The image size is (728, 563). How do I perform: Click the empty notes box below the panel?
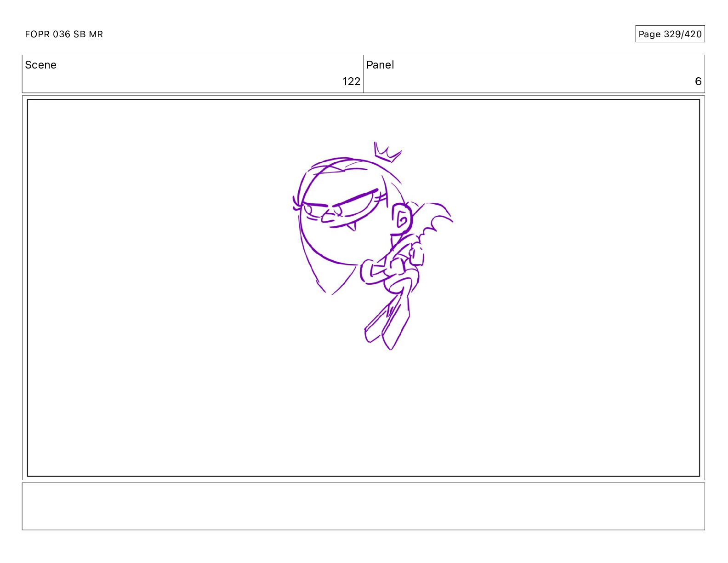click(363, 506)
